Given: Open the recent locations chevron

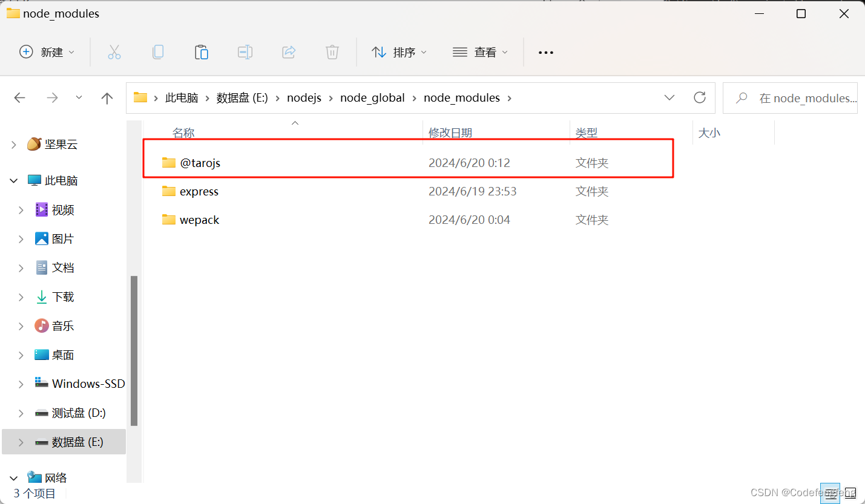Looking at the screenshot, I should [x=79, y=97].
